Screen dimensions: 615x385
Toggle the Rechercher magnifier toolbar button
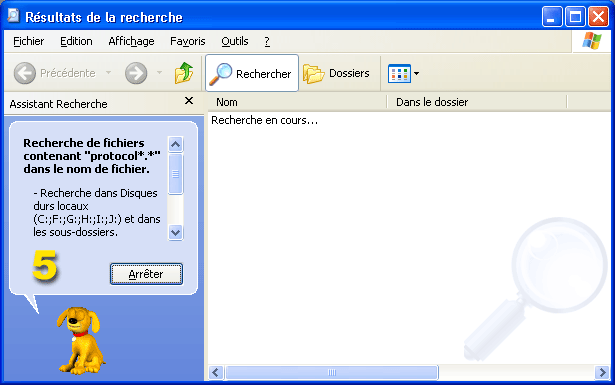tap(252, 73)
